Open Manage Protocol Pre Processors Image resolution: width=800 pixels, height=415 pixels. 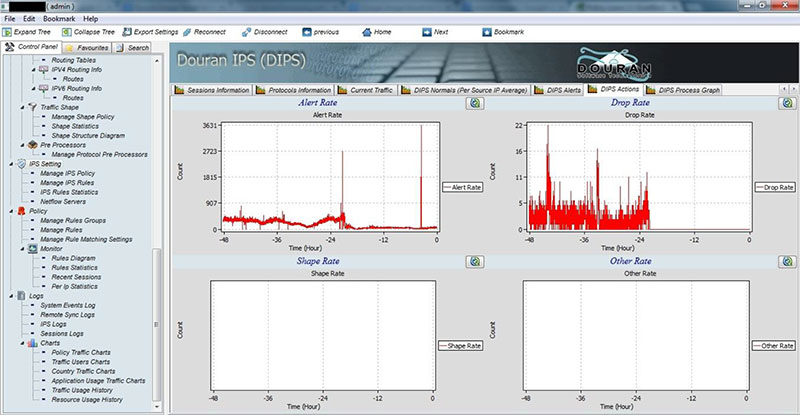click(99, 155)
